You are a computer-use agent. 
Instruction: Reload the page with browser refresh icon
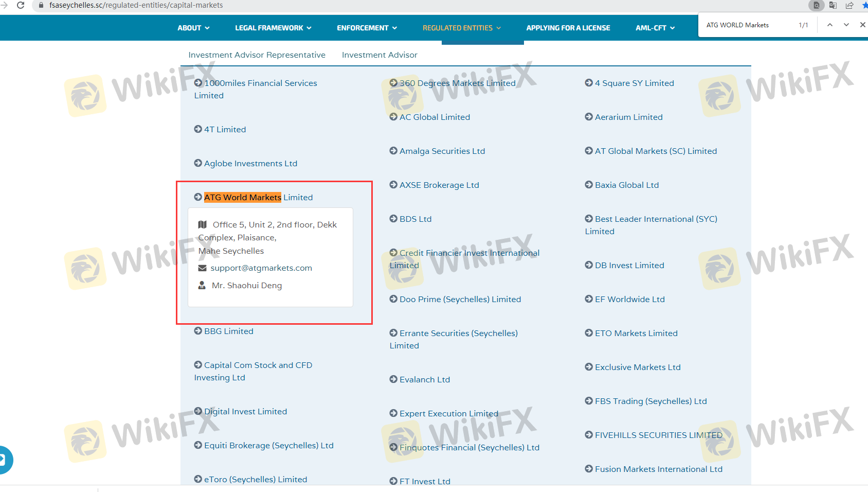pos(21,5)
